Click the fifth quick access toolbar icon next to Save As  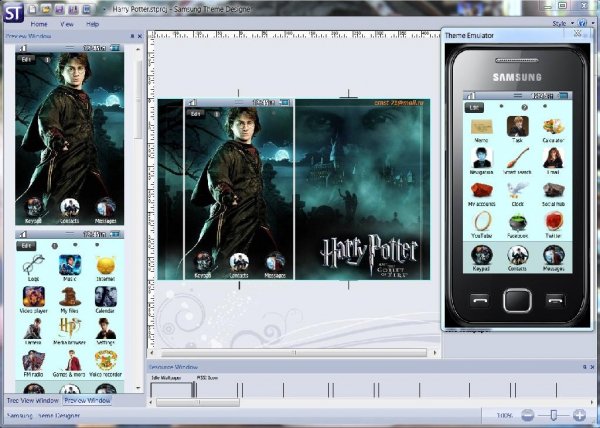click(86, 9)
